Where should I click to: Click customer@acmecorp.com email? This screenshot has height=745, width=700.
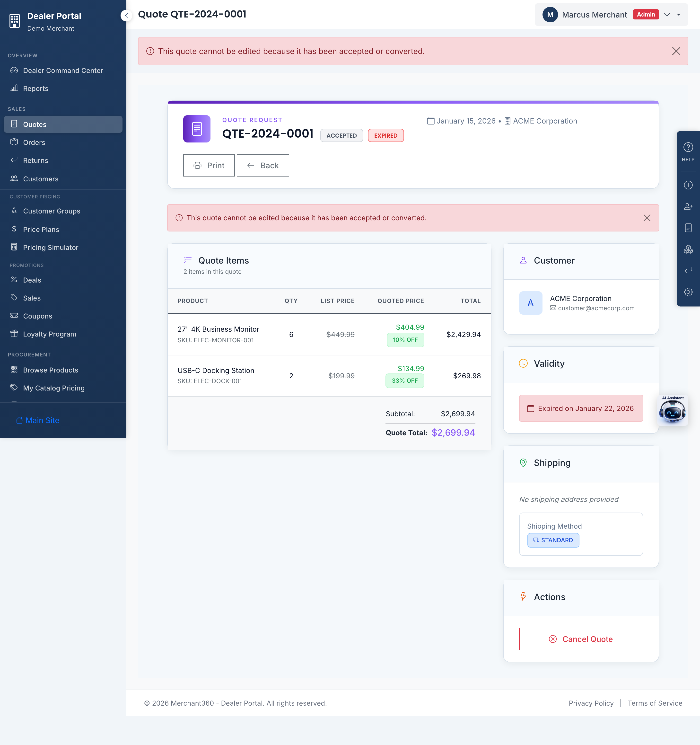pos(596,308)
